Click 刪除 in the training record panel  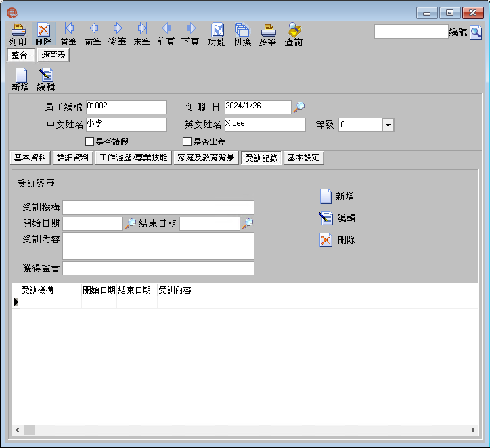337,240
